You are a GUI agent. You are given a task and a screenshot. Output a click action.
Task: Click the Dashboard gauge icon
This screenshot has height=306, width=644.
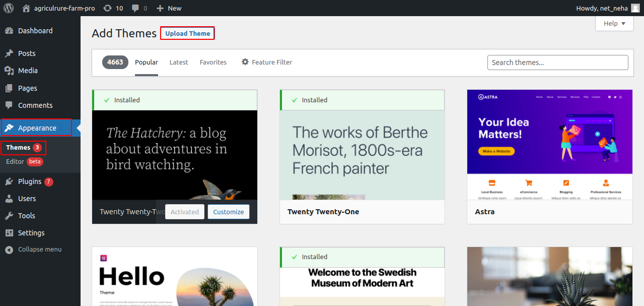click(9, 31)
